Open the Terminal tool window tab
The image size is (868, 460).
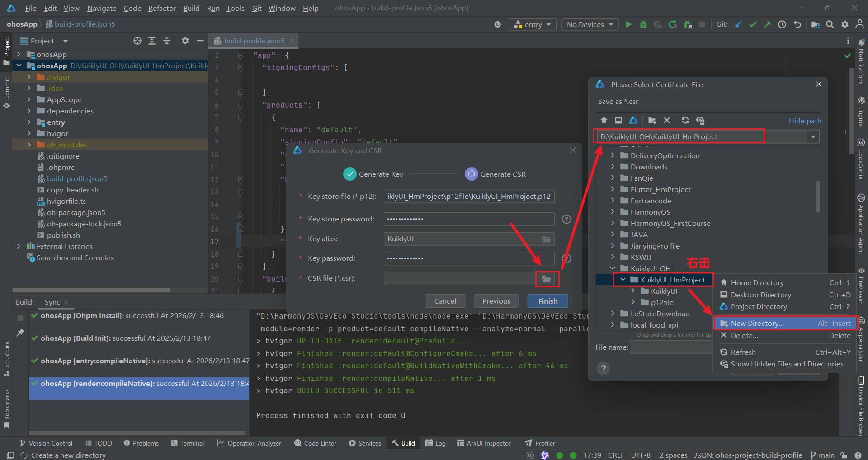coord(188,443)
